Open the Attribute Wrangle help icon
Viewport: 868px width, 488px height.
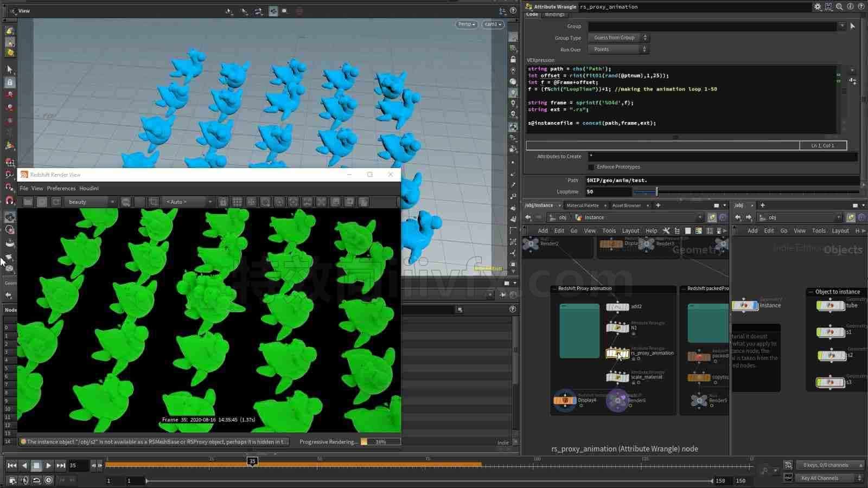[860, 7]
